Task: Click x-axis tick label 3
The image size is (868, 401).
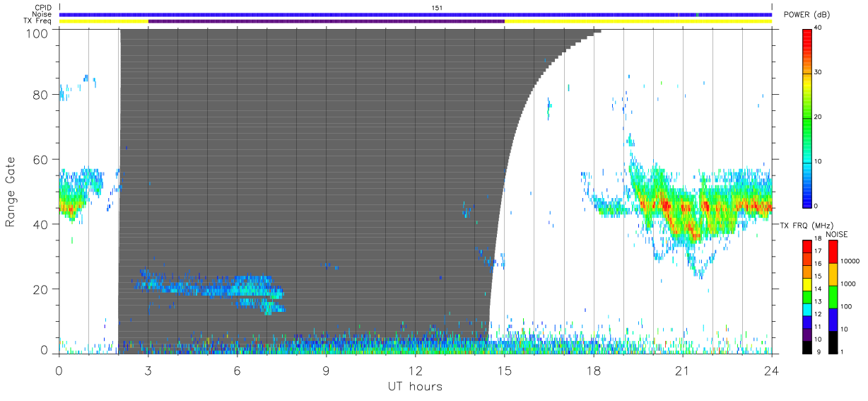Action: [148, 370]
